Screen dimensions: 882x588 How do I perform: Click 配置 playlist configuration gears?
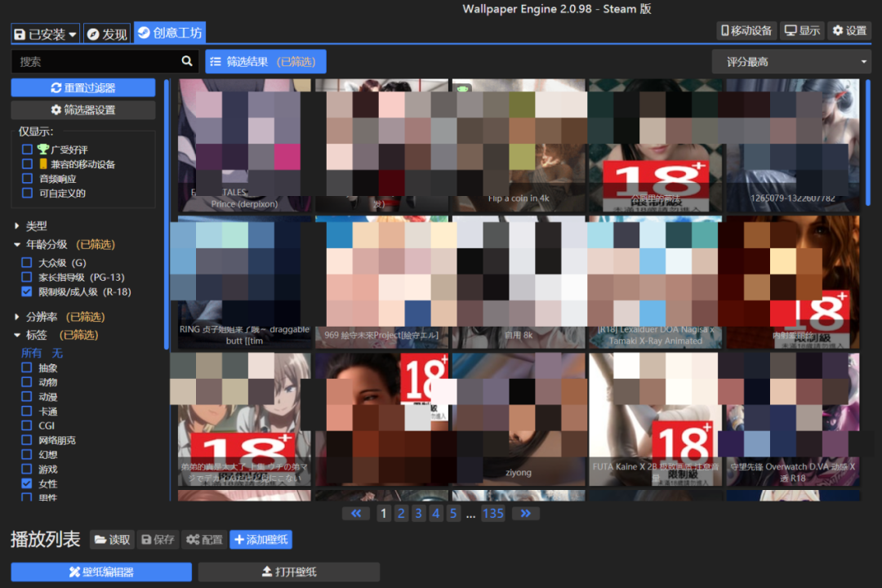pyautogui.click(x=204, y=540)
